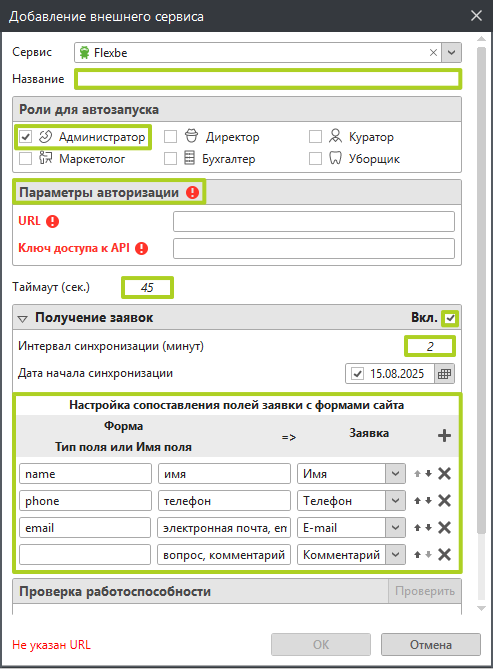Image resolution: width=493 pixels, height=669 pixels.
Task: Toggle the Вкл. checkbox for Получение заявок
Action: coord(450,318)
